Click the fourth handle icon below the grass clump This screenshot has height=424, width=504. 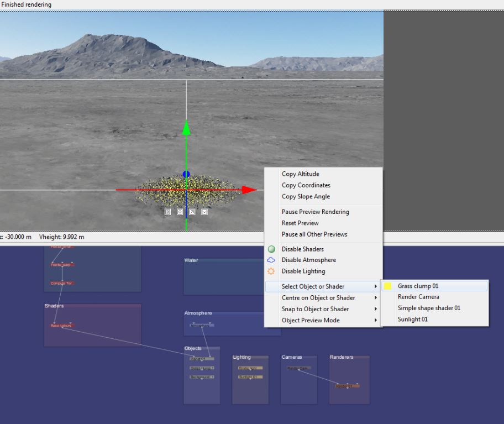pyautogui.click(x=204, y=212)
